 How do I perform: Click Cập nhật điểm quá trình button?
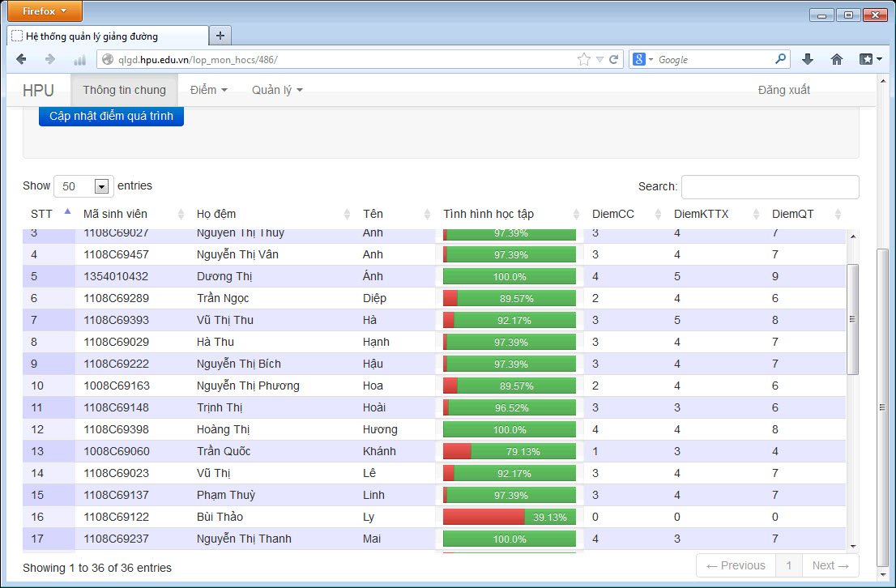[x=111, y=116]
